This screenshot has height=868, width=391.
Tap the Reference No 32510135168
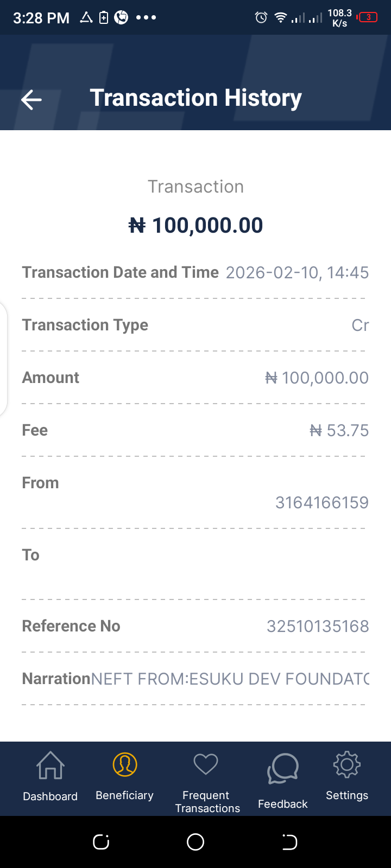tap(318, 627)
